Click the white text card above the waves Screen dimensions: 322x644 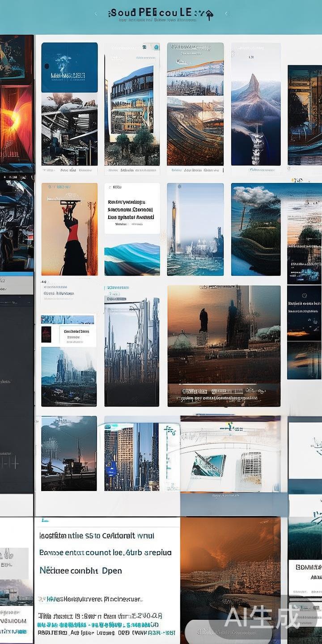132,208
